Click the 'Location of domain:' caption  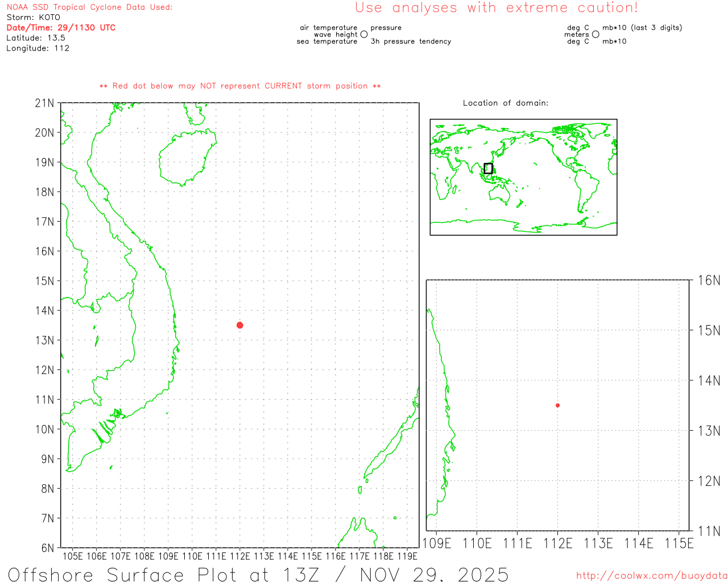pos(505,103)
